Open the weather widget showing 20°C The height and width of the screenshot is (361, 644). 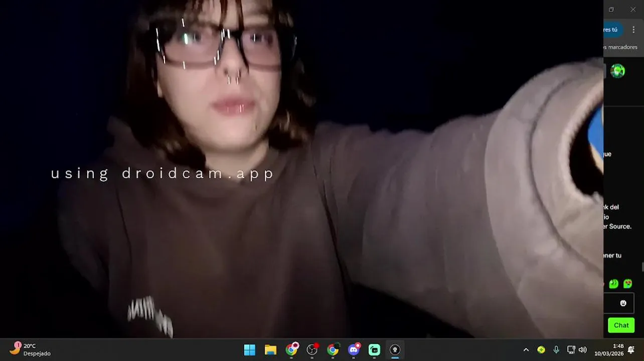(x=30, y=349)
